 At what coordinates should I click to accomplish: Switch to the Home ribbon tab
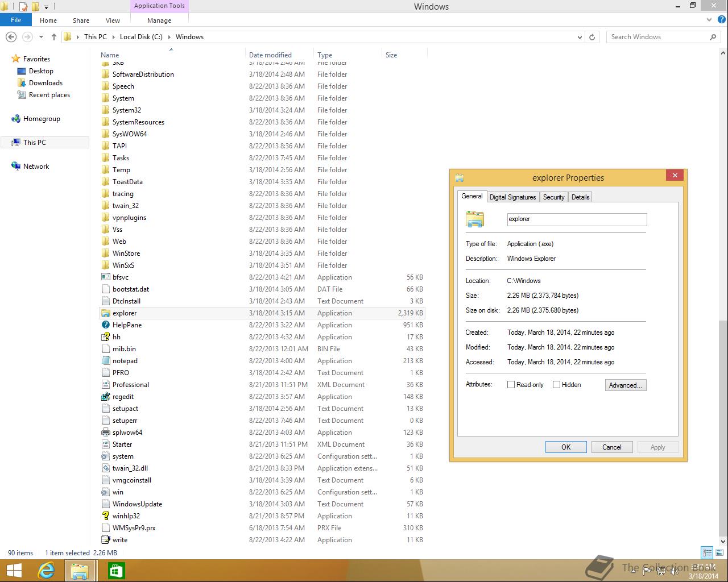pyautogui.click(x=48, y=20)
